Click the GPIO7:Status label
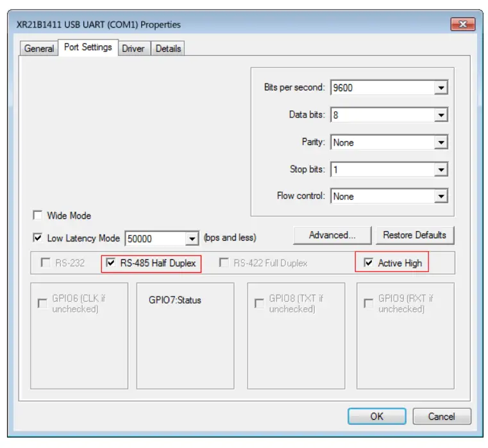The width and height of the screenshot is (488, 448). 175,300
